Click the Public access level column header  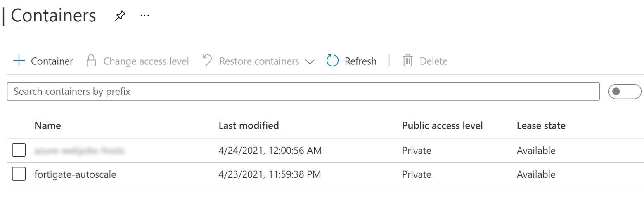442,125
